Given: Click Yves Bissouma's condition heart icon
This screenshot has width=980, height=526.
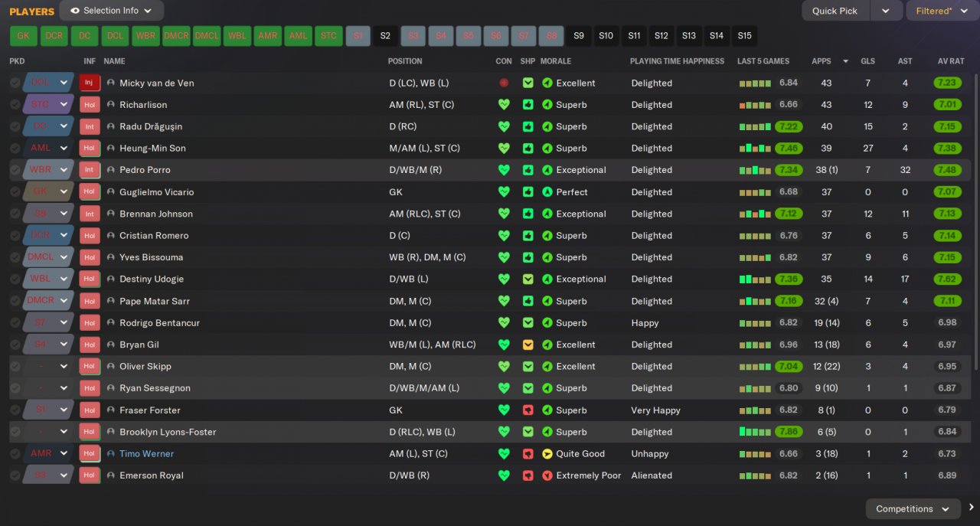Looking at the screenshot, I should (x=504, y=257).
